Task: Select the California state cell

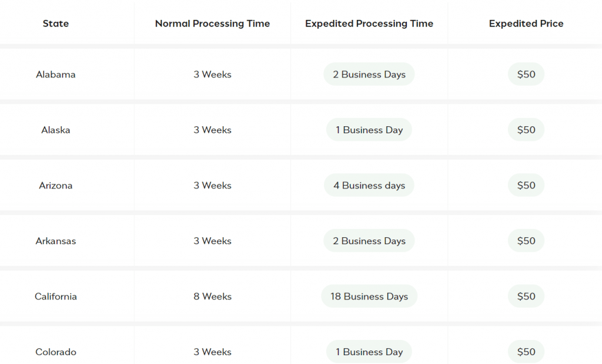Action: [x=56, y=296]
